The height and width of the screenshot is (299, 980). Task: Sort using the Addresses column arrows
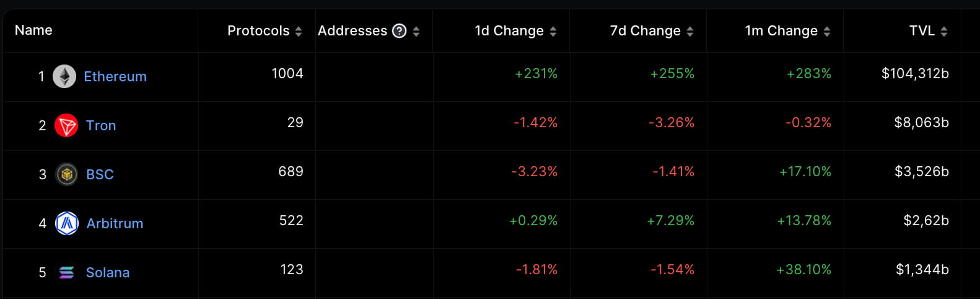[x=416, y=32]
